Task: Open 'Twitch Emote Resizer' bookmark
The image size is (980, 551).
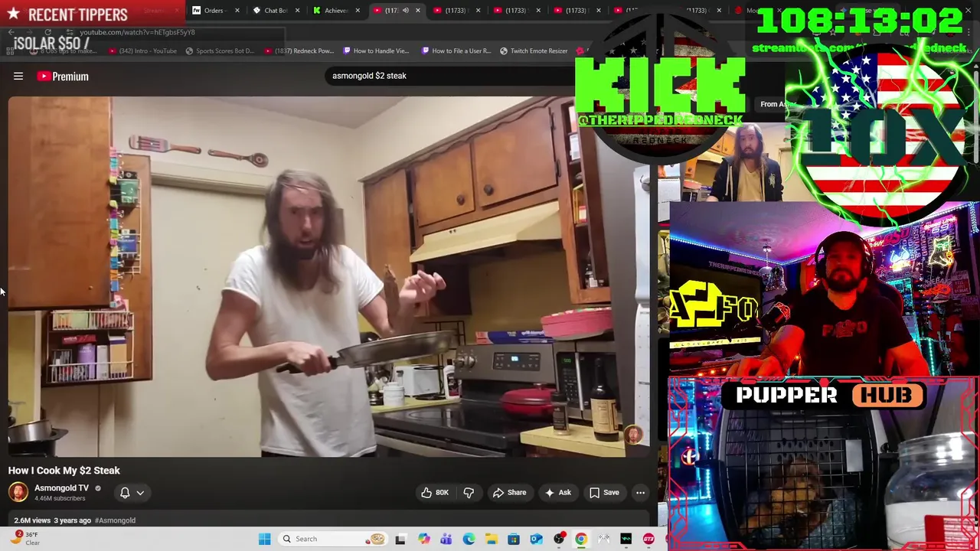Action: click(534, 51)
